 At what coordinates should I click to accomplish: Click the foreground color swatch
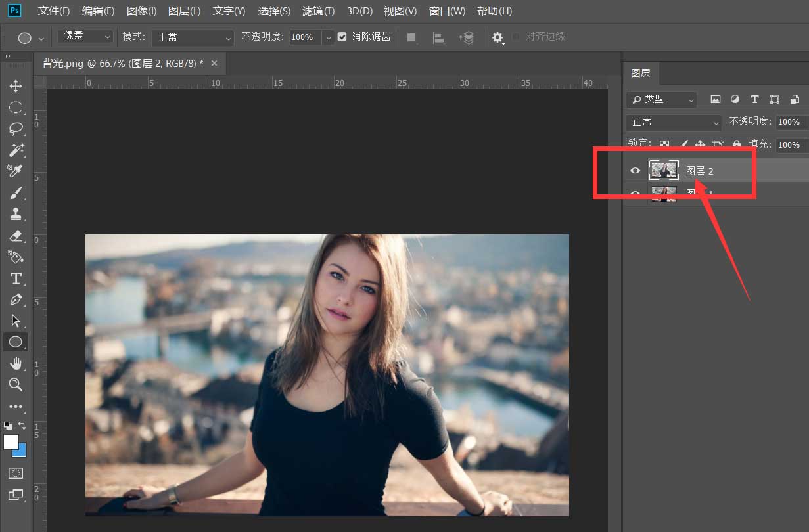pos(10,439)
